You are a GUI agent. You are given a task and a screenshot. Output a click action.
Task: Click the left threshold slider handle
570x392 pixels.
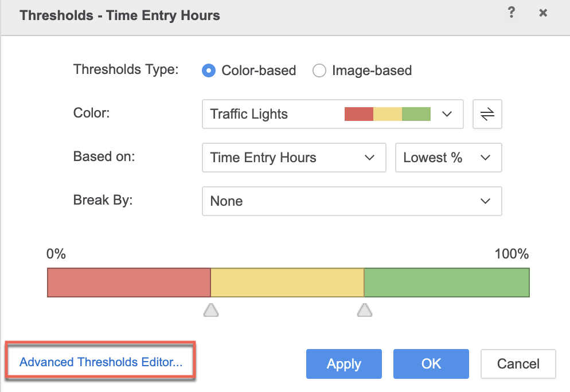point(211,310)
